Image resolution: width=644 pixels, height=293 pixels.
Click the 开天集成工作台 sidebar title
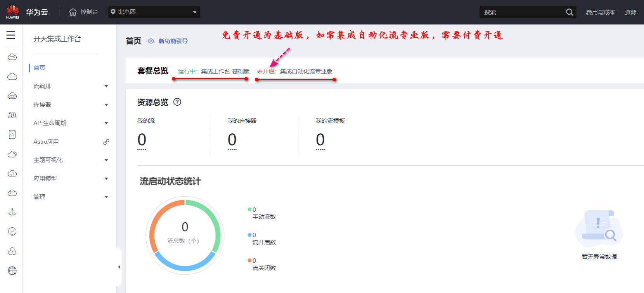(x=57, y=39)
